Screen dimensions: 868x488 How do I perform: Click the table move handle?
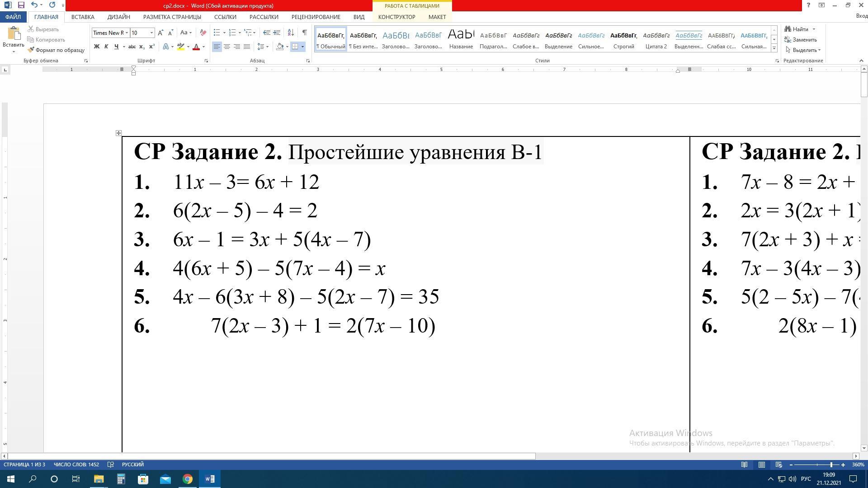click(118, 133)
